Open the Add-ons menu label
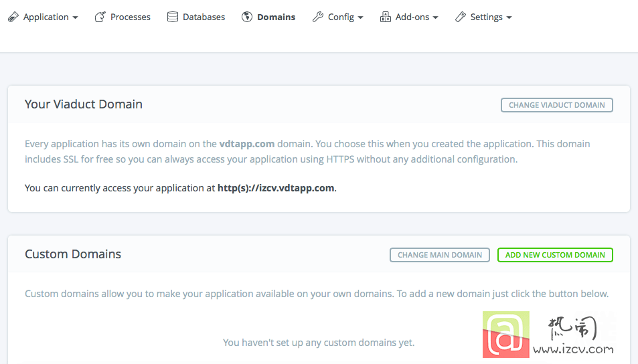 (412, 17)
